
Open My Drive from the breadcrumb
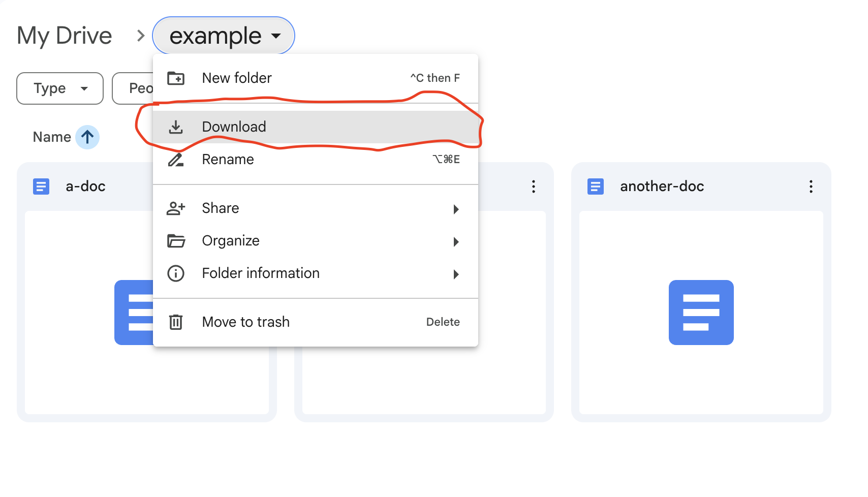coord(64,35)
